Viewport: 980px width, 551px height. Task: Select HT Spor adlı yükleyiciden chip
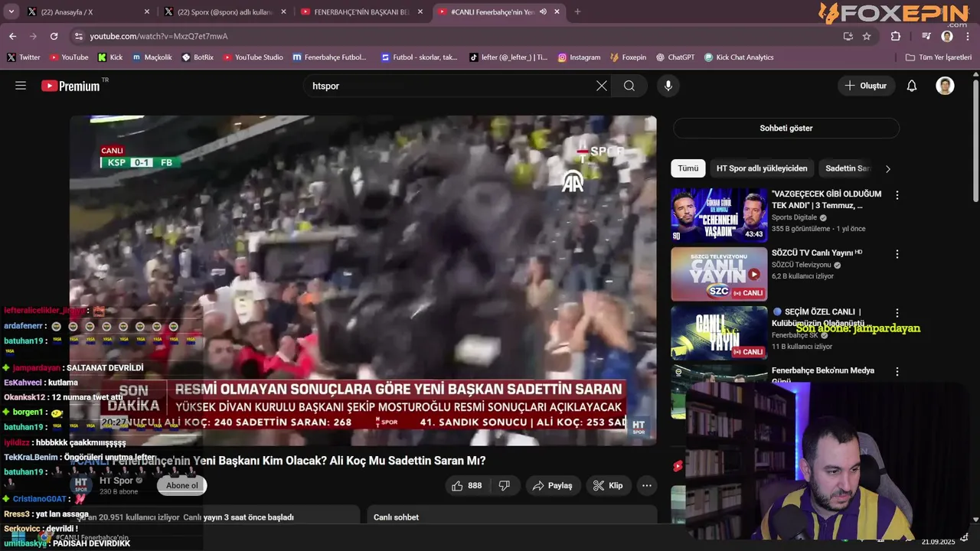click(x=762, y=168)
